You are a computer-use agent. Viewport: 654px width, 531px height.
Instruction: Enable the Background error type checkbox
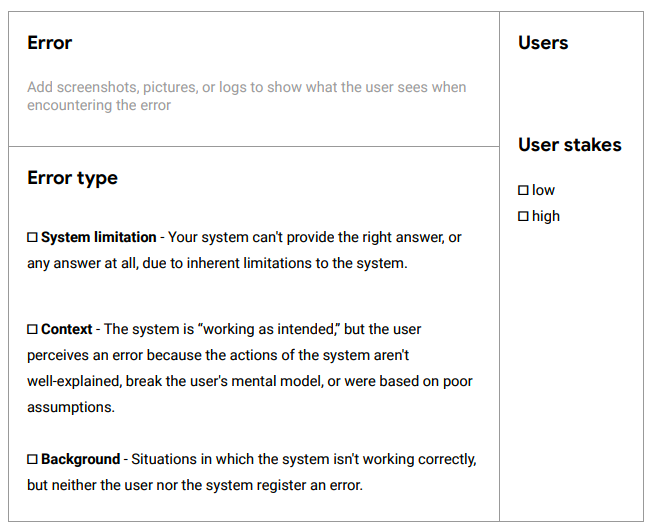pos(32,459)
